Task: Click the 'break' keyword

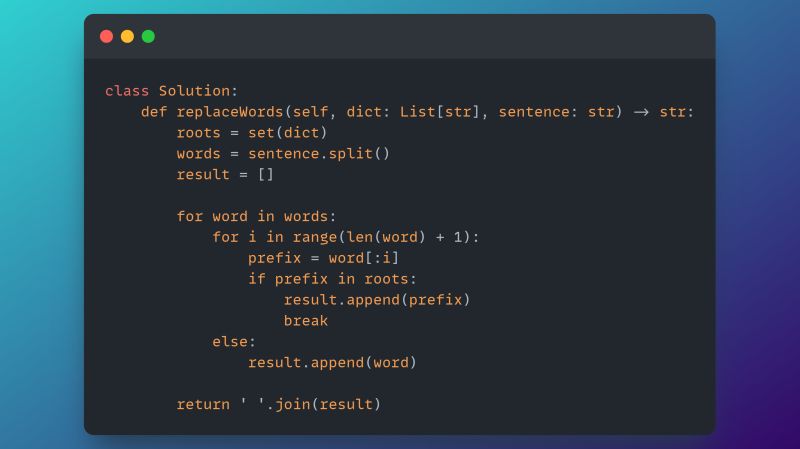Action: click(x=305, y=321)
